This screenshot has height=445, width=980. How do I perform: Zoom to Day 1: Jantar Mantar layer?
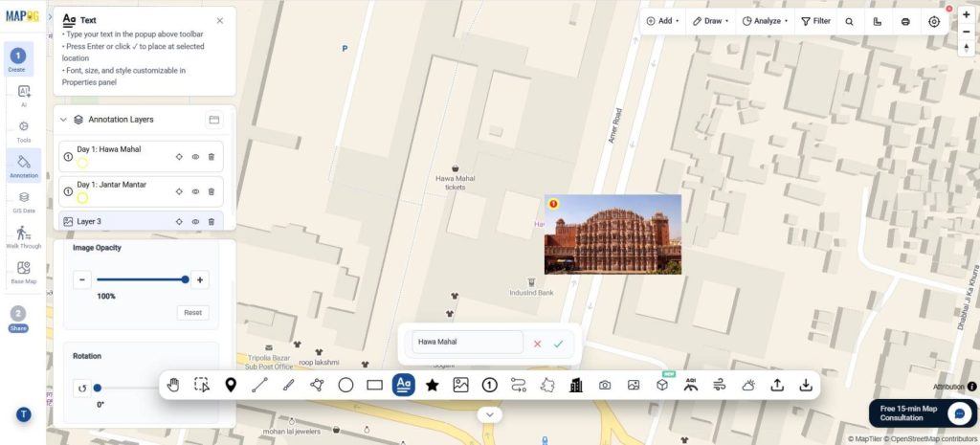179,191
